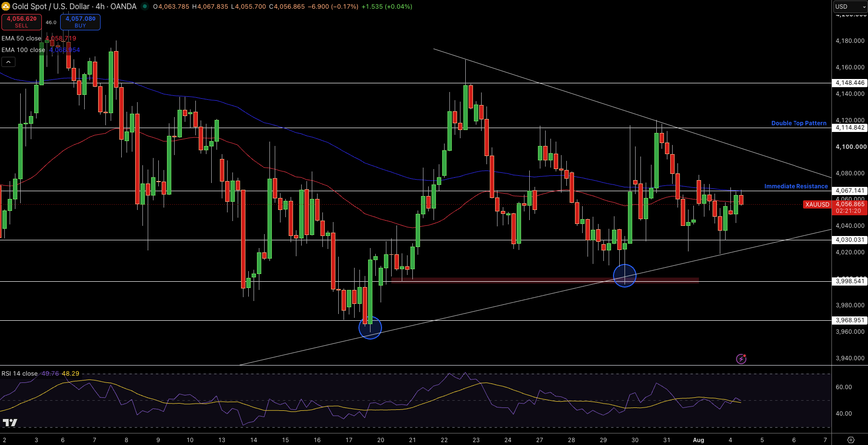Image resolution: width=868 pixels, height=445 pixels.
Task: Click the 3,968.951 horizontal line label
Action: [x=850, y=320]
